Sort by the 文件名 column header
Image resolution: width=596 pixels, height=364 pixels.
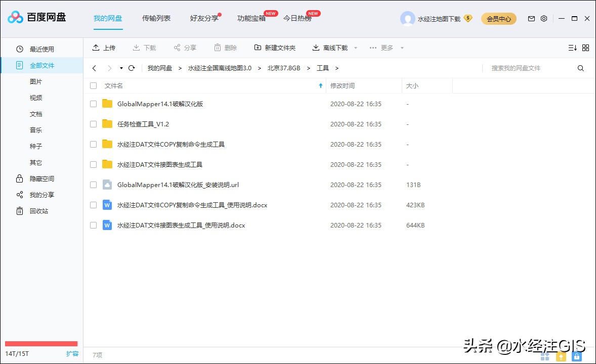114,86
